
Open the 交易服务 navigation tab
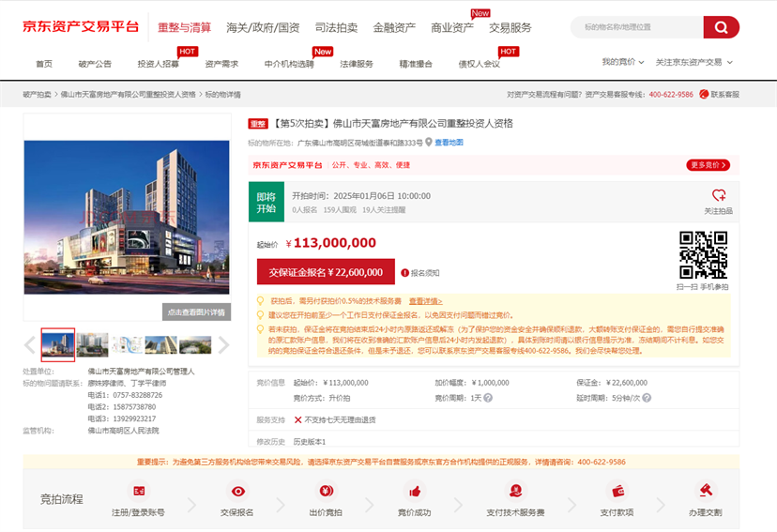tap(510, 28)
